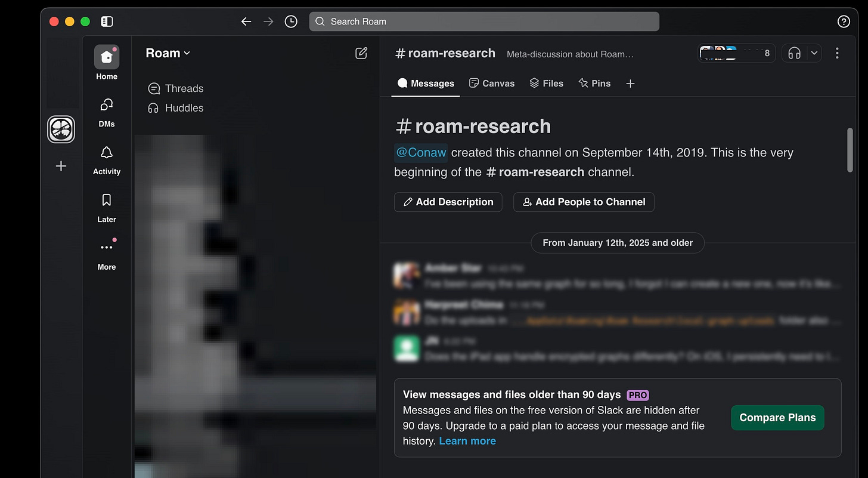868x478 pixels.
Task: Open the 'From January 12th, 2025 and older' date pill
Action: click(618, 243)
